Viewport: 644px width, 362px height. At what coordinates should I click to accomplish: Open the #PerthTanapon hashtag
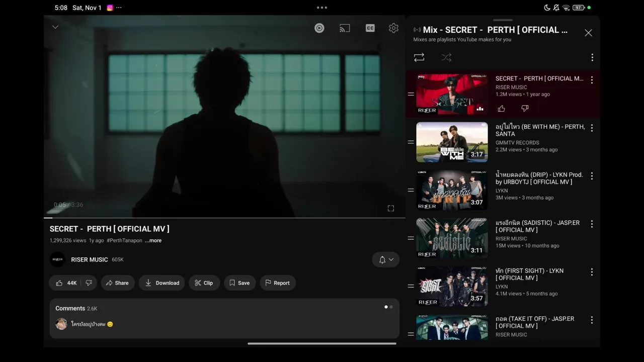(124, 240)
